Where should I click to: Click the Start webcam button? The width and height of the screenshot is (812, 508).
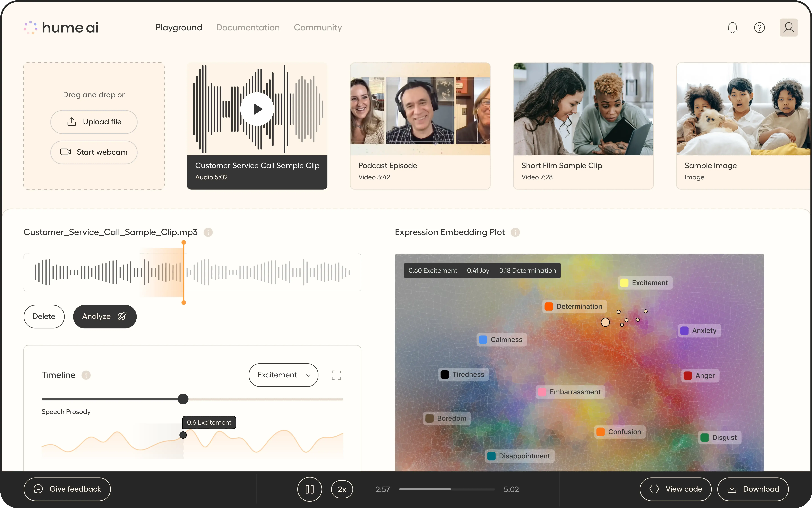[x=94, y=152]
